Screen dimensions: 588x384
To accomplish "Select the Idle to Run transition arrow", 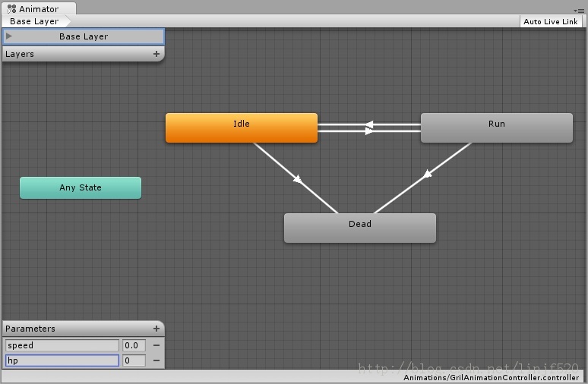I will (x=369, y=131).
